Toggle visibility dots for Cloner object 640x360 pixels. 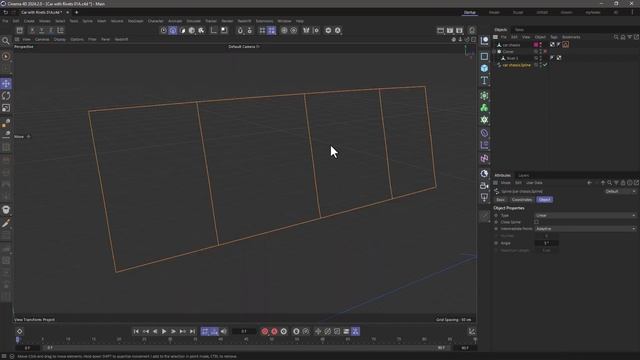tap(540, 52)
